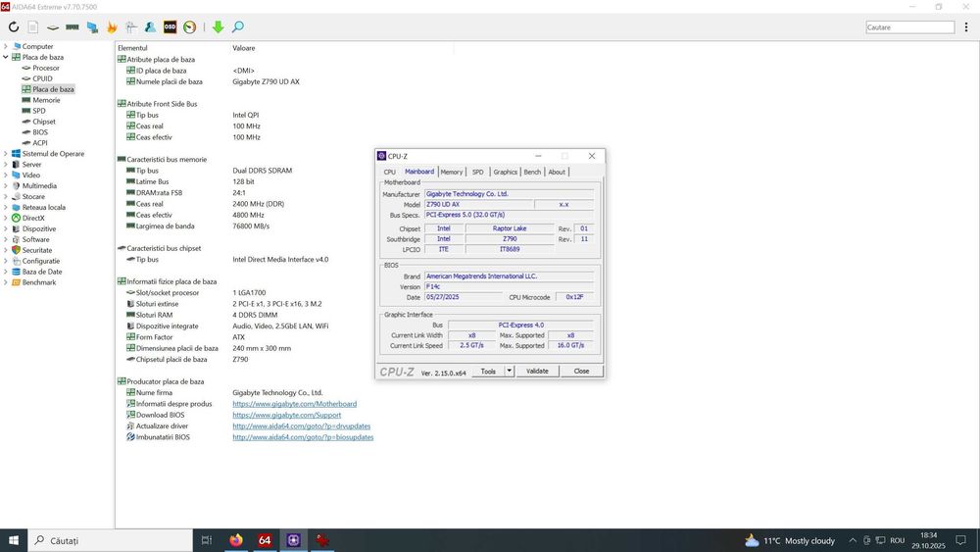Switch to the Graphics tab in CPU-Z
Viewport: 980px width, 552px height.
click(x=505, y=172)
